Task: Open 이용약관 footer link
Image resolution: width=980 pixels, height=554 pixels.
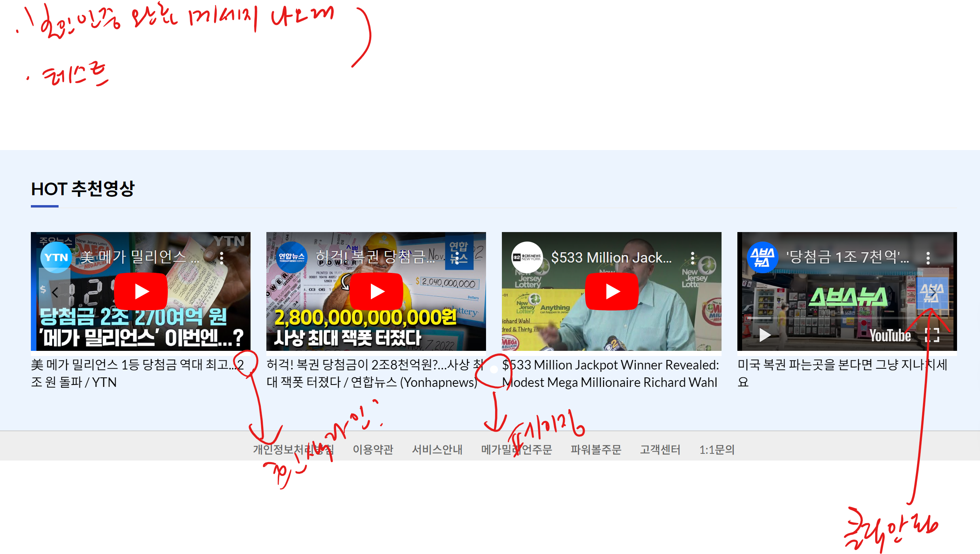Action: (x=373, y=449)
